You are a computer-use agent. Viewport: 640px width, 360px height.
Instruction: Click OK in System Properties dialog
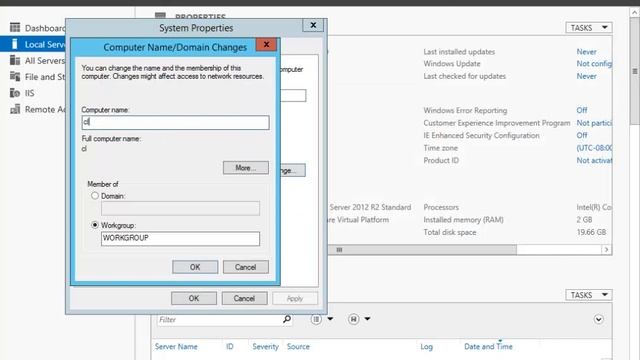tap(194, 298)
